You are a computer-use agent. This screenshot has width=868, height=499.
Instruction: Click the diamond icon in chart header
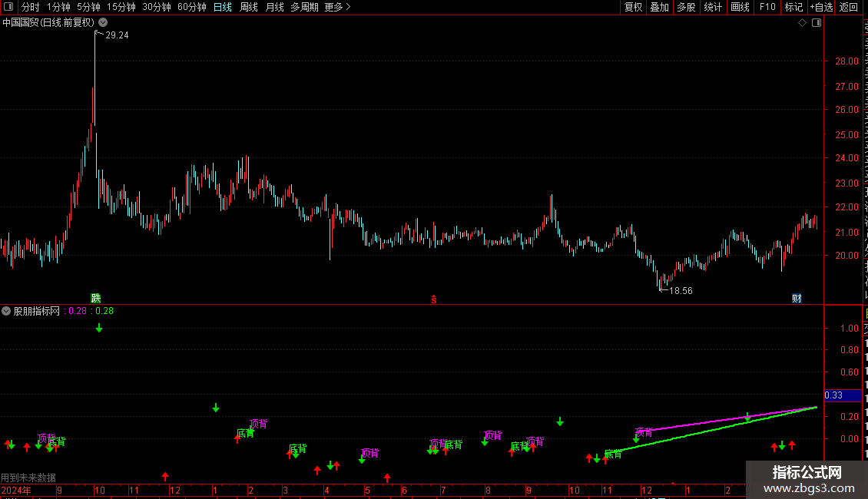pyautogui.click(x=802, y=23)
